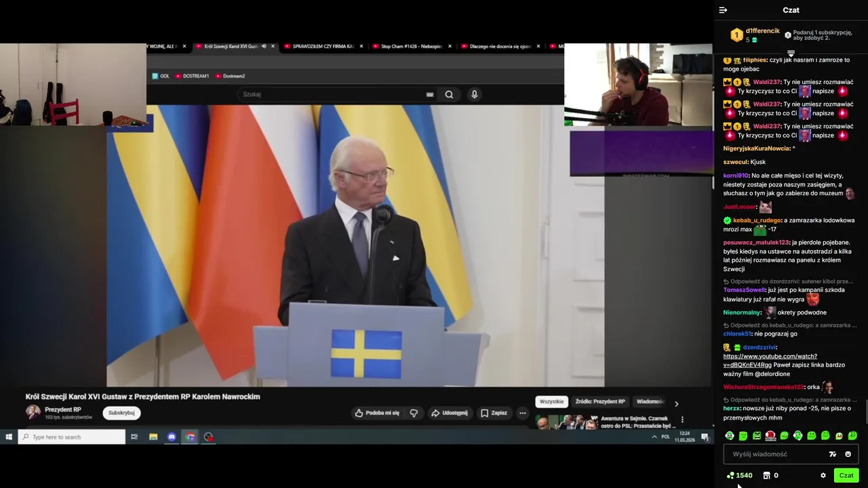Open the channel points balance 1540
868x488 pixels.
[740, 475]
